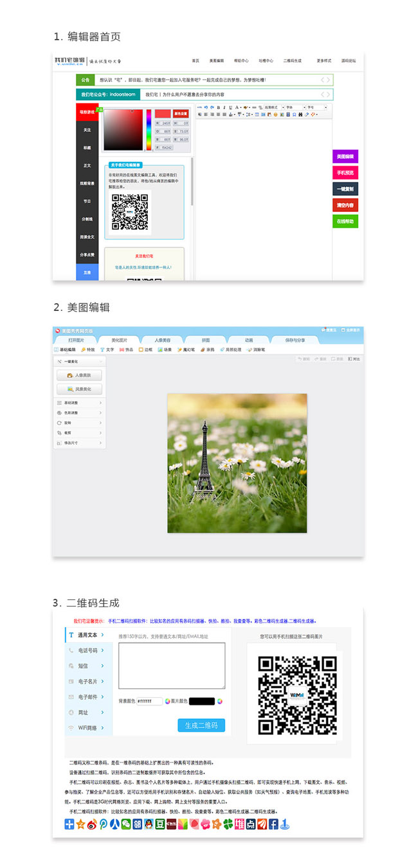This screenshot has width=418, height=868.
Task: Switch to 人像美容 tab
Action: coord(162,339)
